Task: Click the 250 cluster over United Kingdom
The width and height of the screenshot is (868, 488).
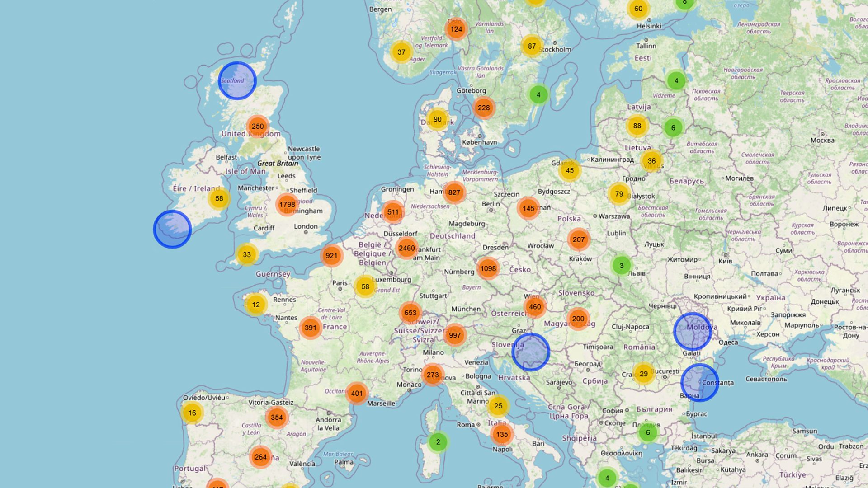Action: 258,127
